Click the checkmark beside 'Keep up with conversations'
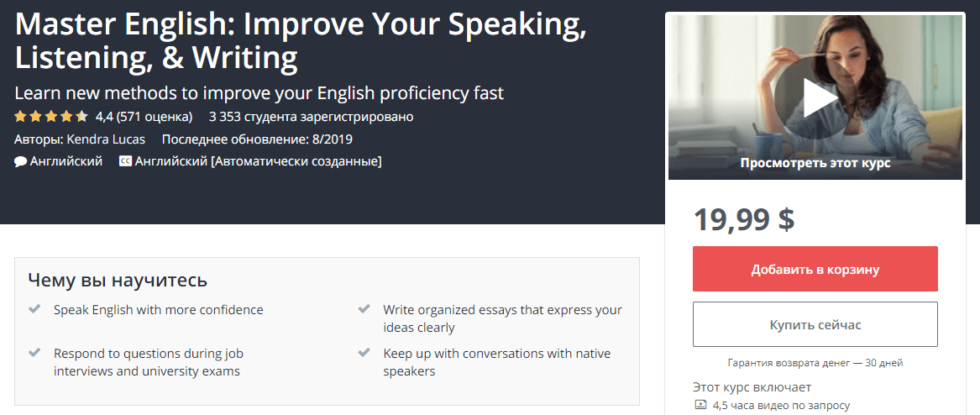The height and width of the screenshot is (415, 980). tap(364, 353)
